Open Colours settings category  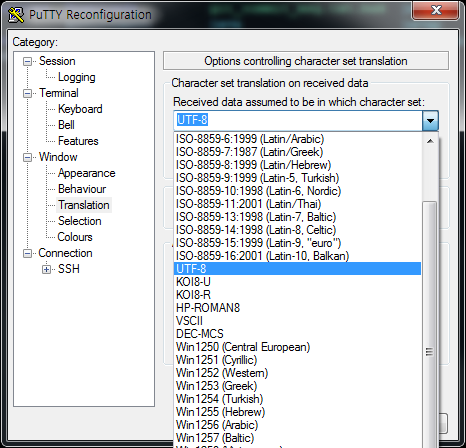click(75, 237)
